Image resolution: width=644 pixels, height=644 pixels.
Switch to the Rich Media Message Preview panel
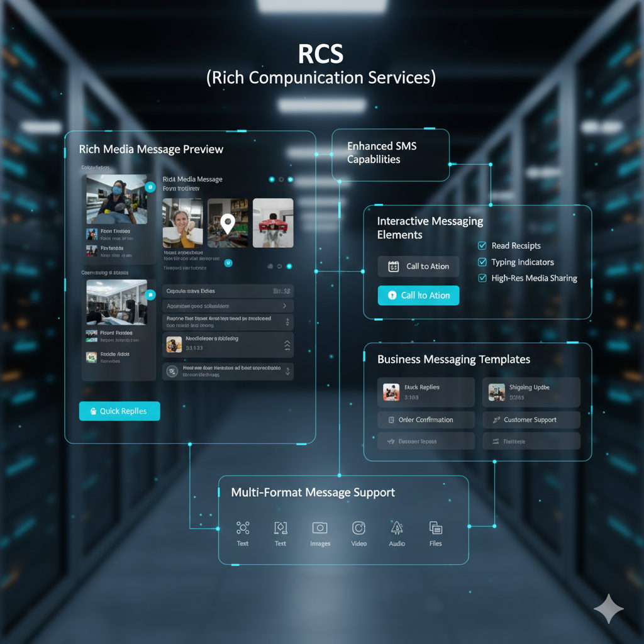(151, 149)
